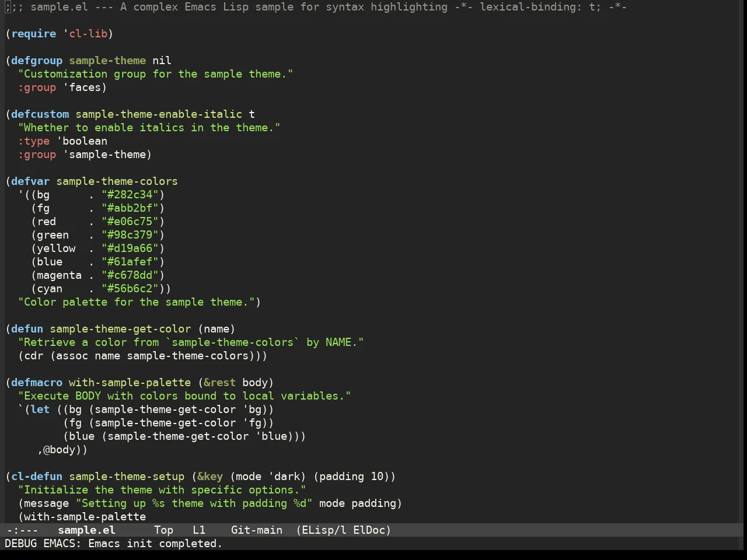747x560 pixels.
Task: Place cursor on the "defgroup" keyword
Action: (37, 61)
